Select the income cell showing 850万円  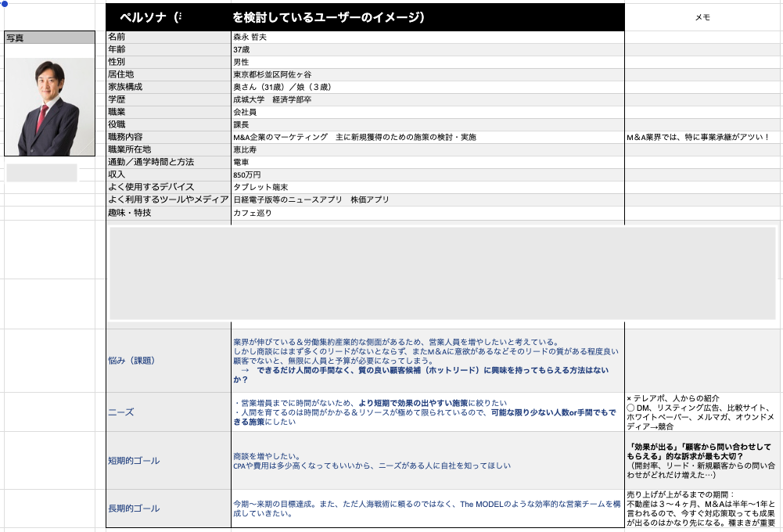pos(427,174)
